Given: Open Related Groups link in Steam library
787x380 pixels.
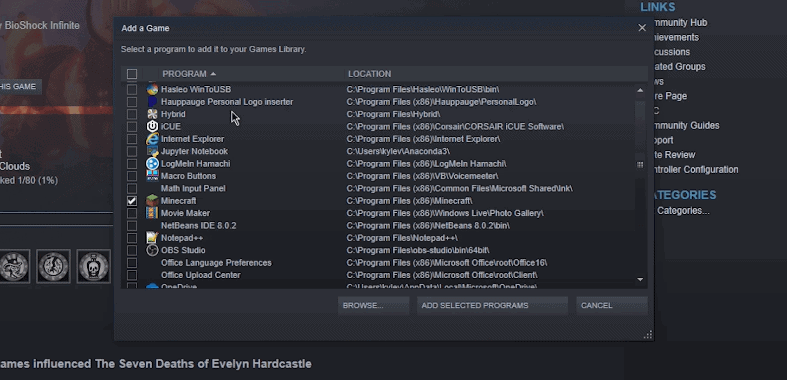Looking at the screenshot, I should point(679,66).
